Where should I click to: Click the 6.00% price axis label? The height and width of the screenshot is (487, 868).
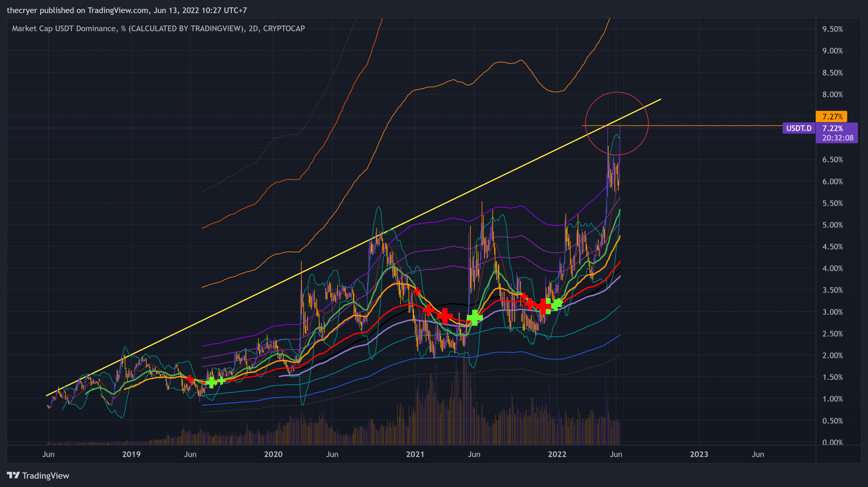832,181
